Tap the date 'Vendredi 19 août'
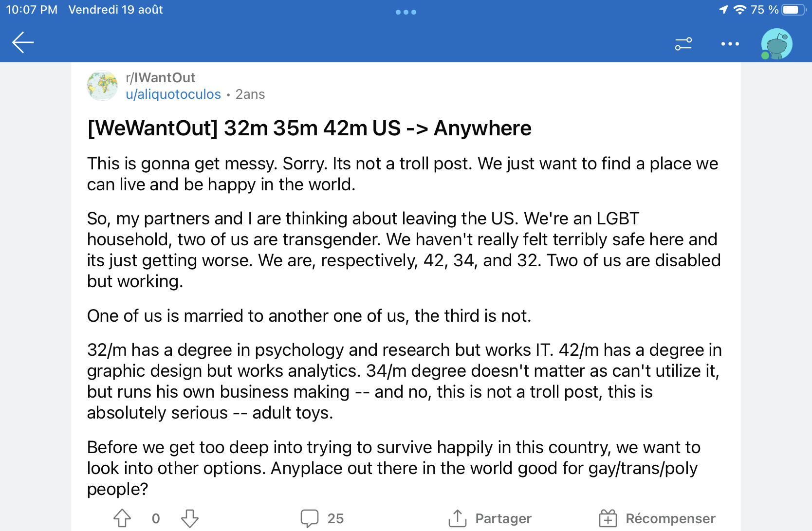 click(116, 10)
